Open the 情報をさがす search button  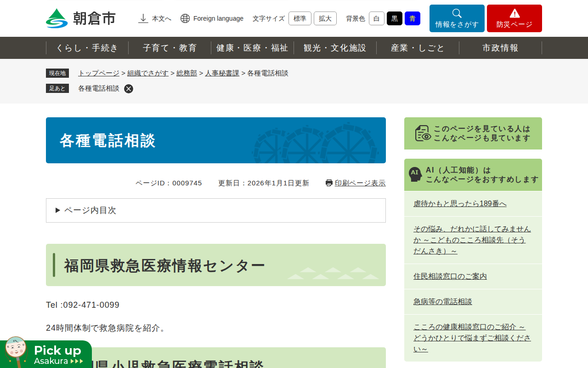[457, 18]
